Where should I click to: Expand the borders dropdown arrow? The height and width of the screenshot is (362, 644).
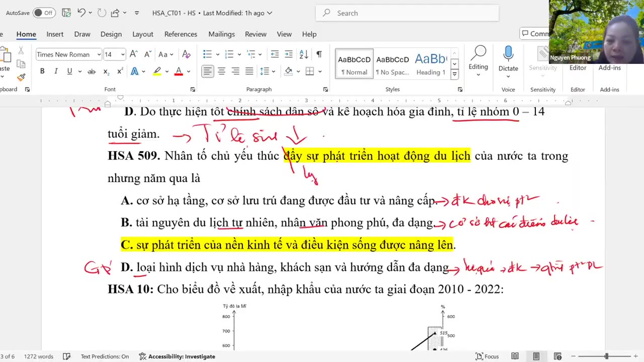point(319,71)
